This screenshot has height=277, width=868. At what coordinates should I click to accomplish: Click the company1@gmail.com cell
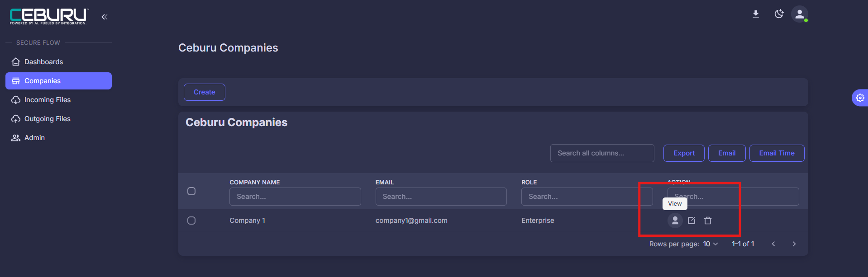coord(411,221)
